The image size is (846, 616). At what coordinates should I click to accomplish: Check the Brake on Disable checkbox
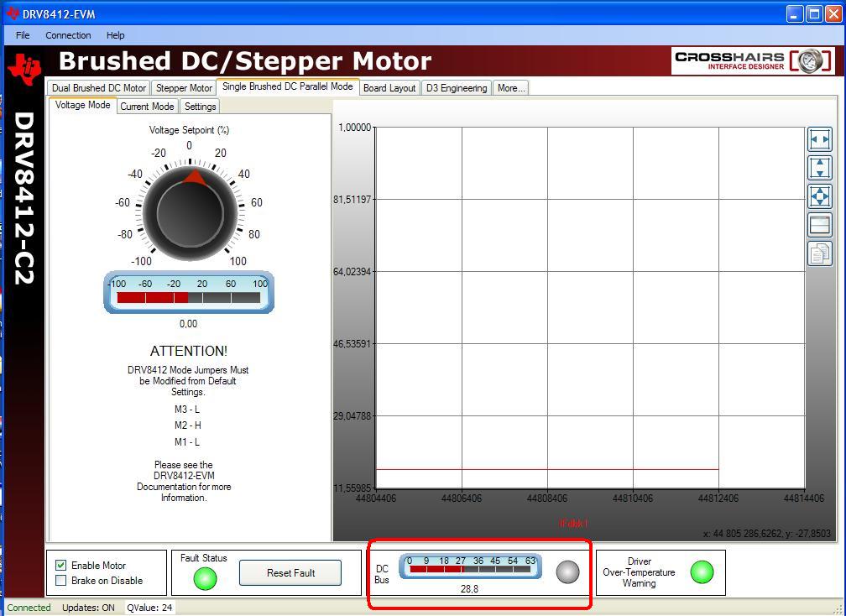click(61, 581)
